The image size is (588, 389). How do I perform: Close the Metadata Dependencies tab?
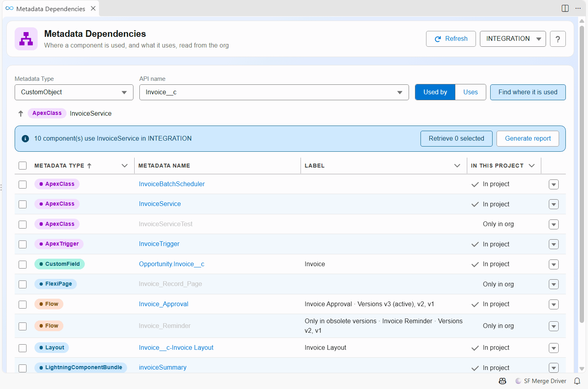tap(93, 8)
